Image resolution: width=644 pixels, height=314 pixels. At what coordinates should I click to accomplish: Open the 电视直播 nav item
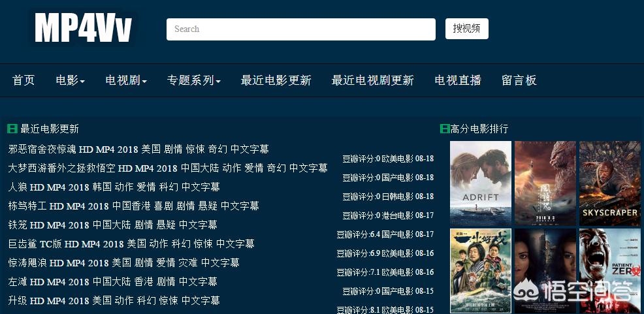pos(458,80)
